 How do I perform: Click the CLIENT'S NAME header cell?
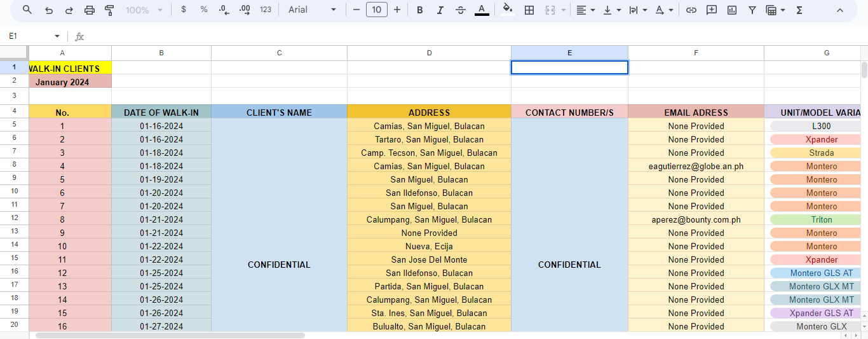[x=279, y=112]
